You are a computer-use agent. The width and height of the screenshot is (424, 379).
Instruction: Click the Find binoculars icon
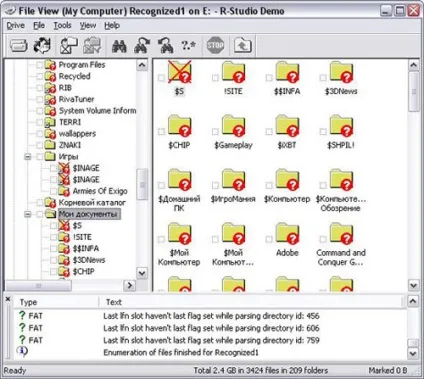click(x=119, y=46)
